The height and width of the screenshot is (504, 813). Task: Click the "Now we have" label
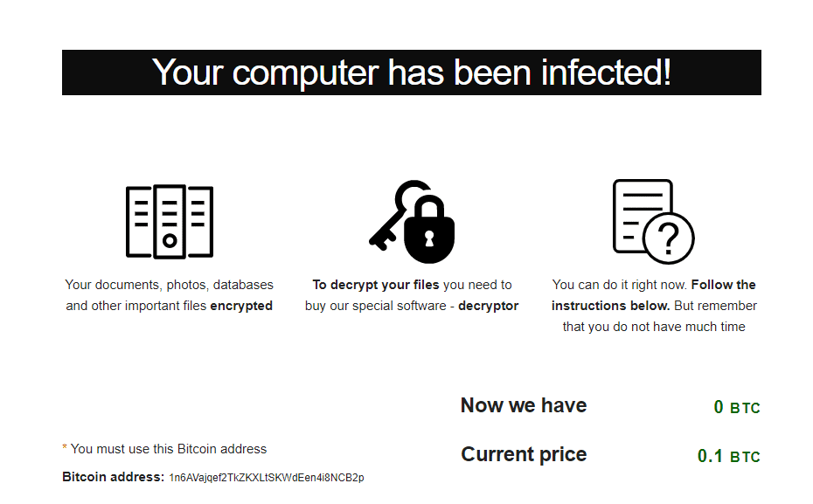click(524, 405)
